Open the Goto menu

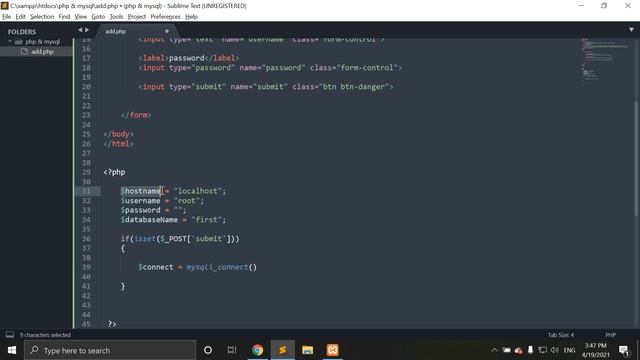(98, 17)
